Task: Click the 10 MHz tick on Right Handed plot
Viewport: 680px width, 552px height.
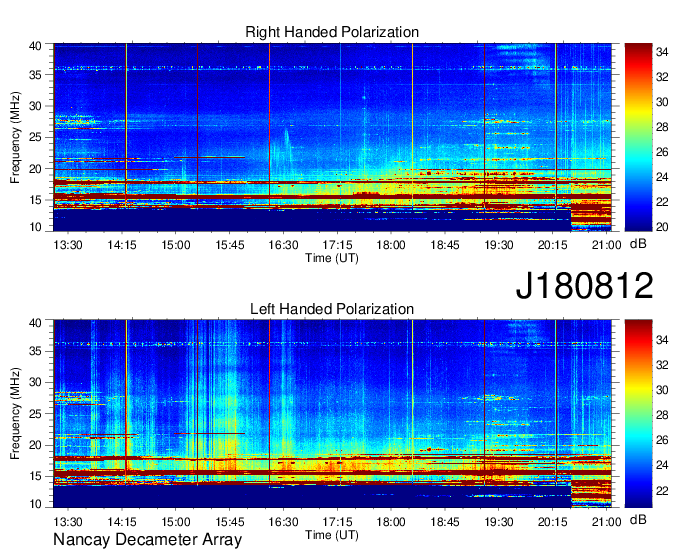Action: (x=35, y=227)
